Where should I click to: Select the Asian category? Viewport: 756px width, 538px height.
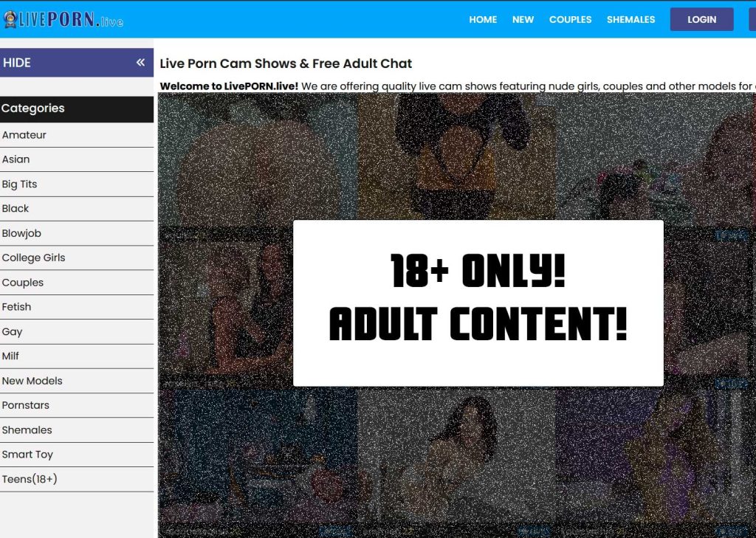(x=16, y=159)
